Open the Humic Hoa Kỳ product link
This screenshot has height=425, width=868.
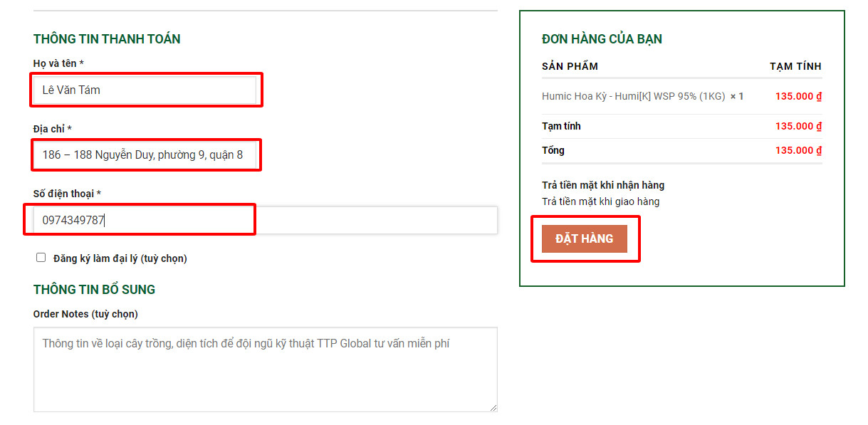point(640,95)
